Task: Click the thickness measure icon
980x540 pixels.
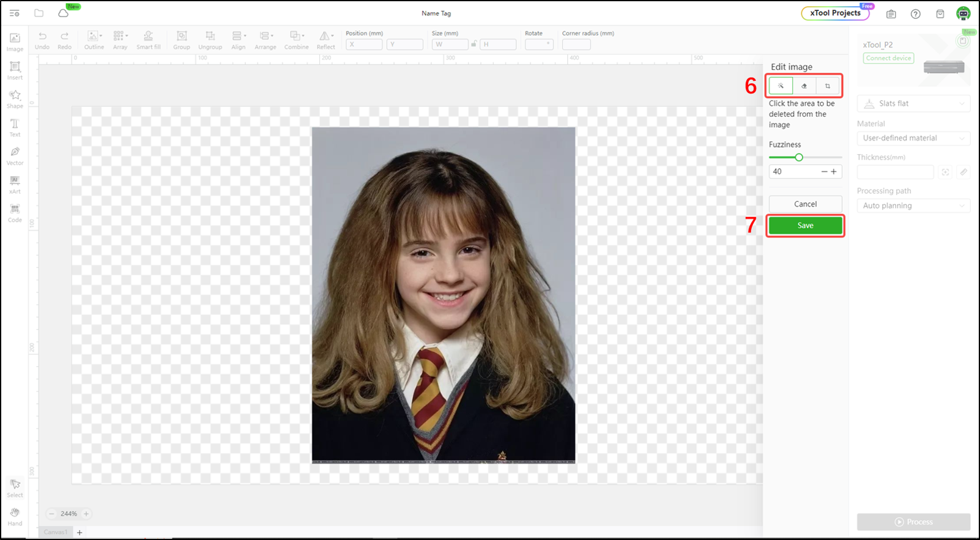Action: 946,172
